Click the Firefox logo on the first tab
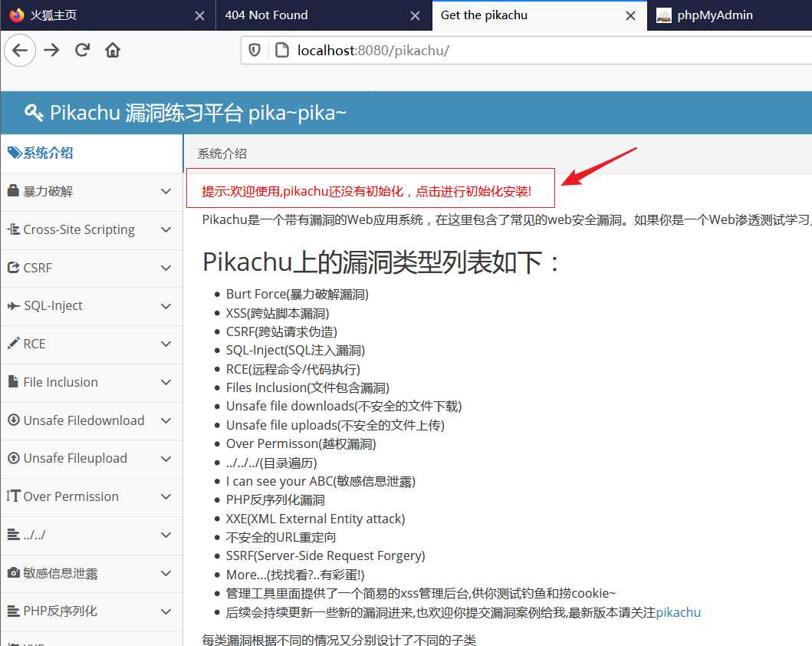The image size is (812, 646). (x=17, y=15)
